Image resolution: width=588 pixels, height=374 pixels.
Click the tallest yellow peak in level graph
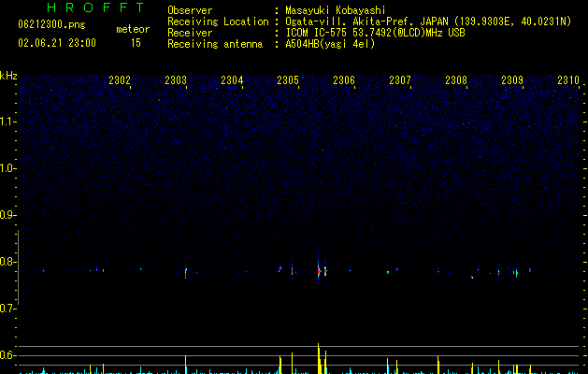319,358
